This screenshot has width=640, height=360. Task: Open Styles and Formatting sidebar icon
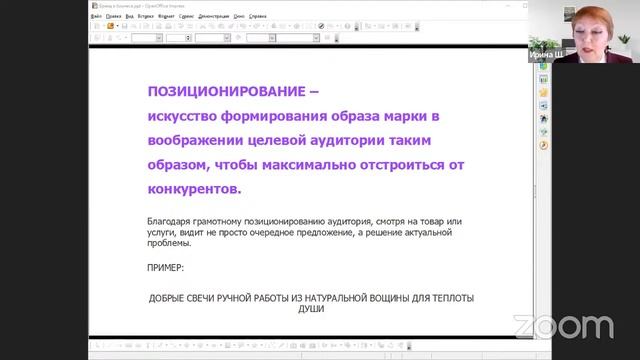point(543,119)
